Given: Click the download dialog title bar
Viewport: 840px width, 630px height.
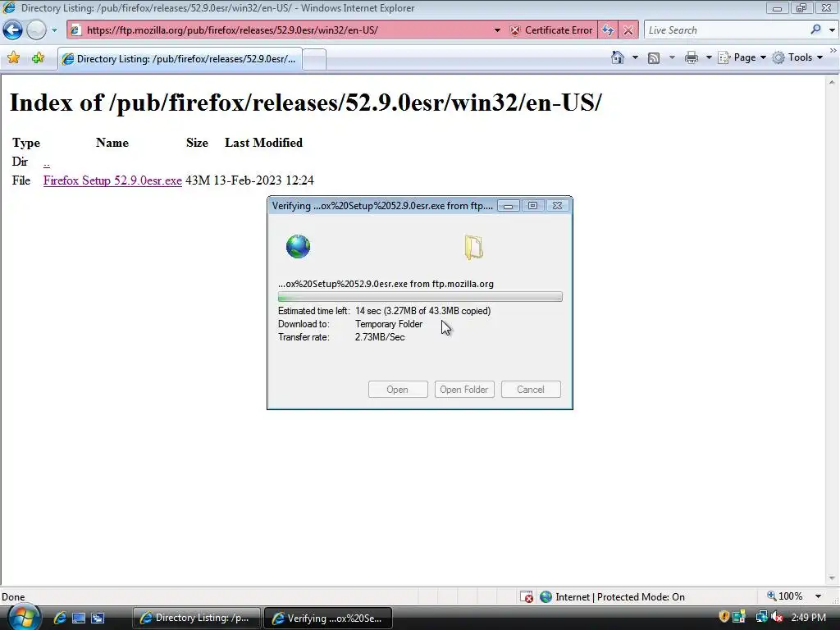Looking at the screenshot, I should pyautogui.click(x=382, y=206).
